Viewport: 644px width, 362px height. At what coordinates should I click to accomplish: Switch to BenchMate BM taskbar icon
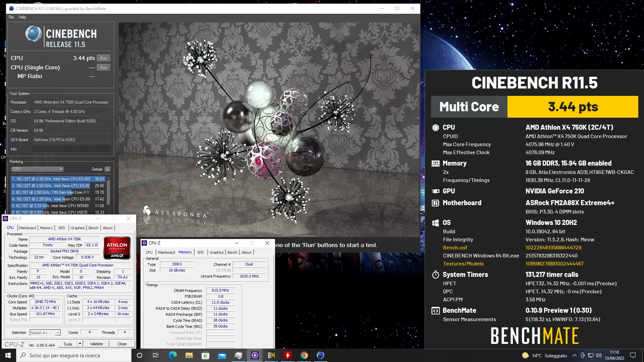271,355
